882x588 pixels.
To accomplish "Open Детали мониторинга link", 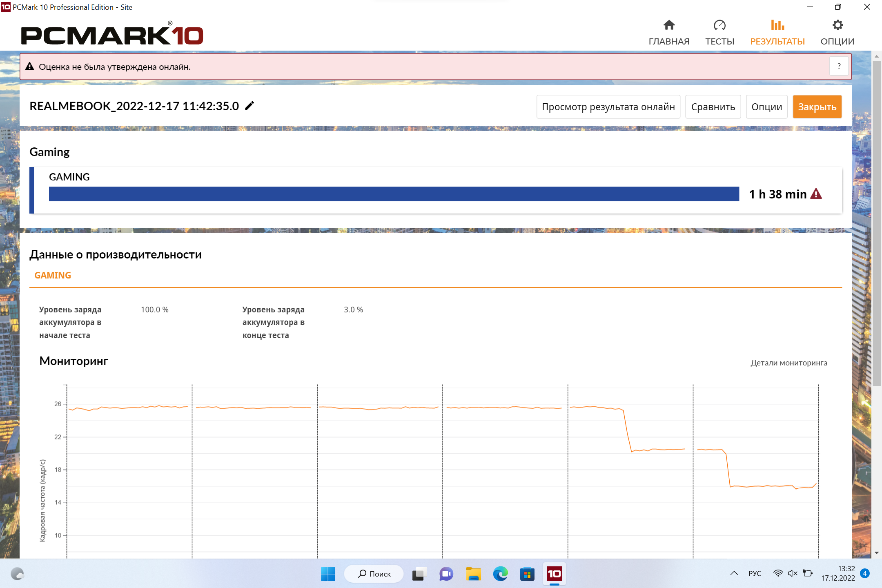I will pyautogui.click(x=788, y=363).
